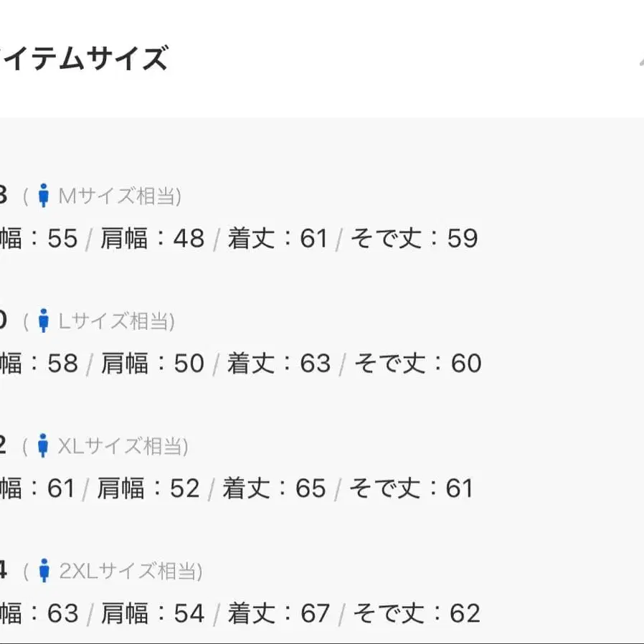Click そで丈：59 in the M size row

click(414, 238)
